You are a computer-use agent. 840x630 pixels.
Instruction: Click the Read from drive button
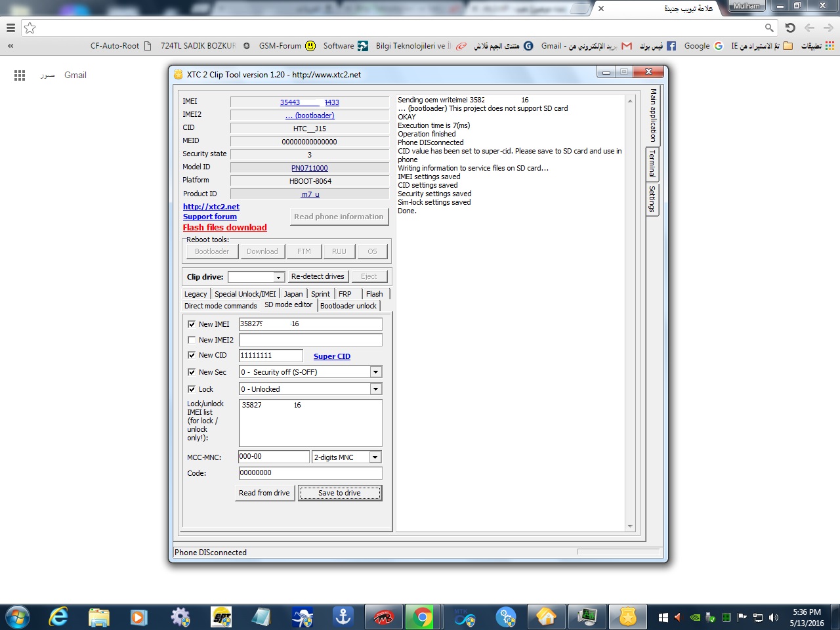coord(264,493)
